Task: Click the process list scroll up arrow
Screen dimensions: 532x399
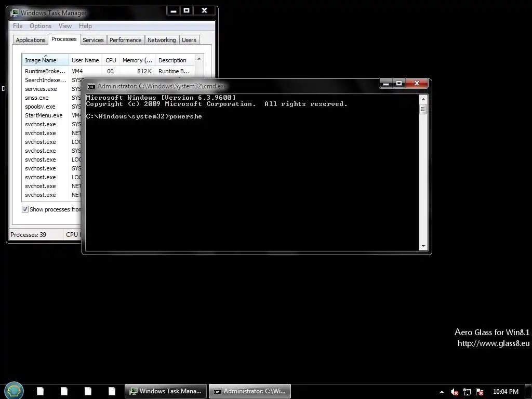Action: tap(199, 59)
